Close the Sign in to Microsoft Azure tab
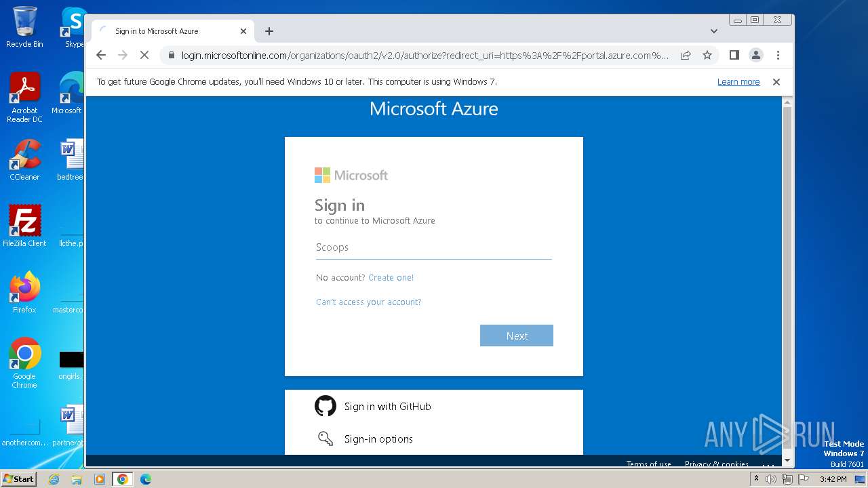 tap(243, 31)
